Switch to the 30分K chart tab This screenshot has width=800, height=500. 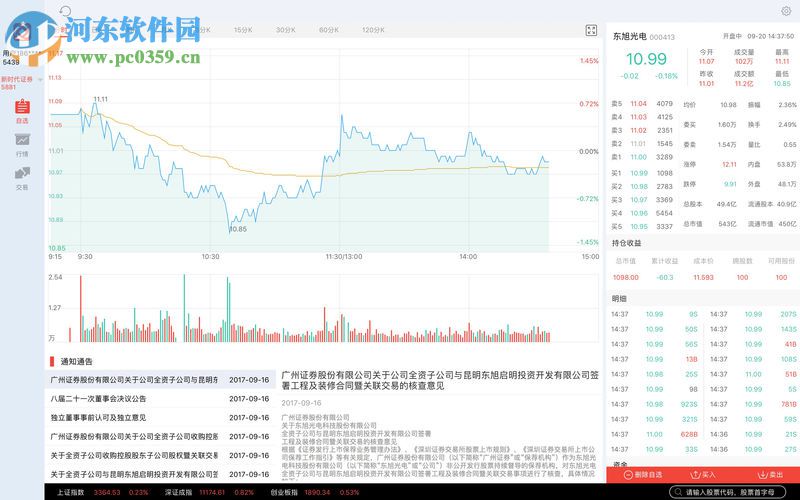[x=286, y=30]
